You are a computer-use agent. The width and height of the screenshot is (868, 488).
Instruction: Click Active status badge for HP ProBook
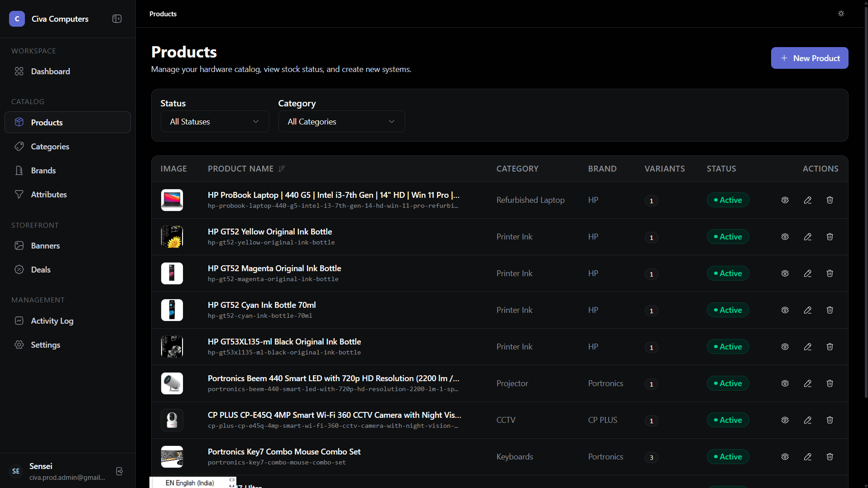click(728, 200)
